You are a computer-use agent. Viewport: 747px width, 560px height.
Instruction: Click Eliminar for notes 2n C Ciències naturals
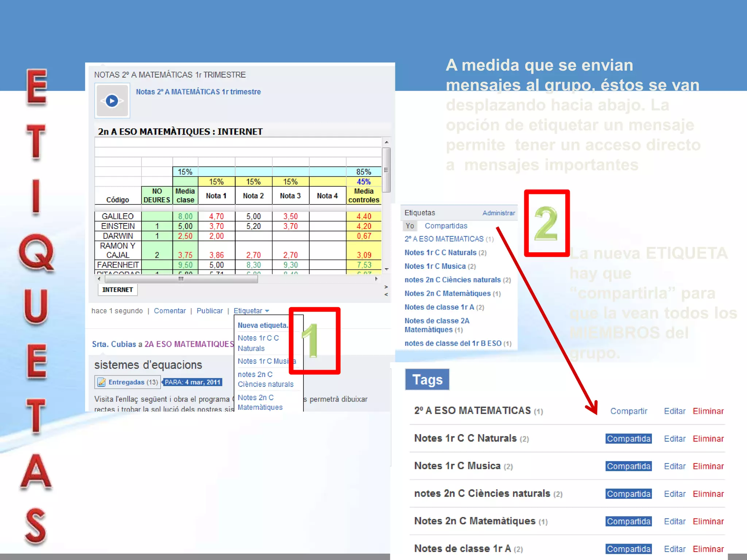click(x=708, y=494)
